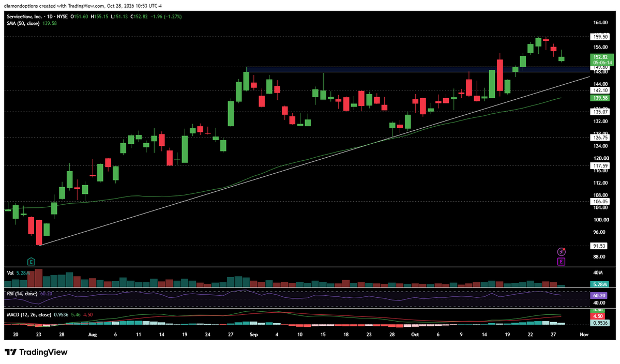The height and width of the screenshot is (364, 620).
Task: Click the 100.00 price axis tick
Action: [600, 220]
